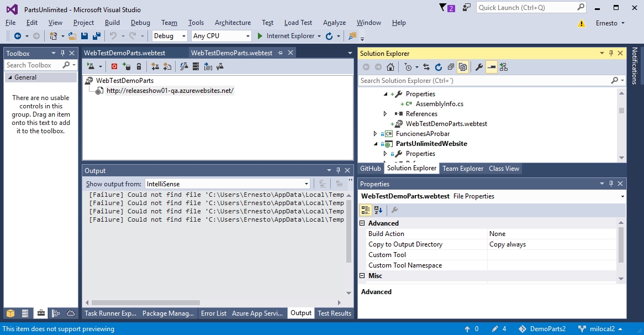Select AssemblyInfo.cs in Solution Explorer
The height and width of the screenshot is (335, 644).
click(x=440, y=103)
